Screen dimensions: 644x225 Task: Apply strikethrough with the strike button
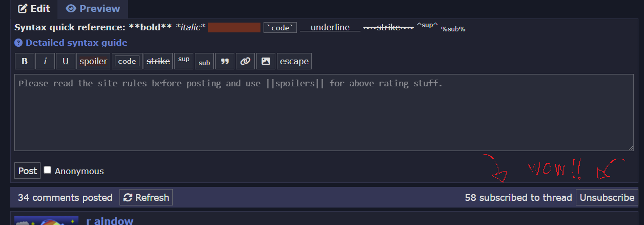(x=158, y=61)
